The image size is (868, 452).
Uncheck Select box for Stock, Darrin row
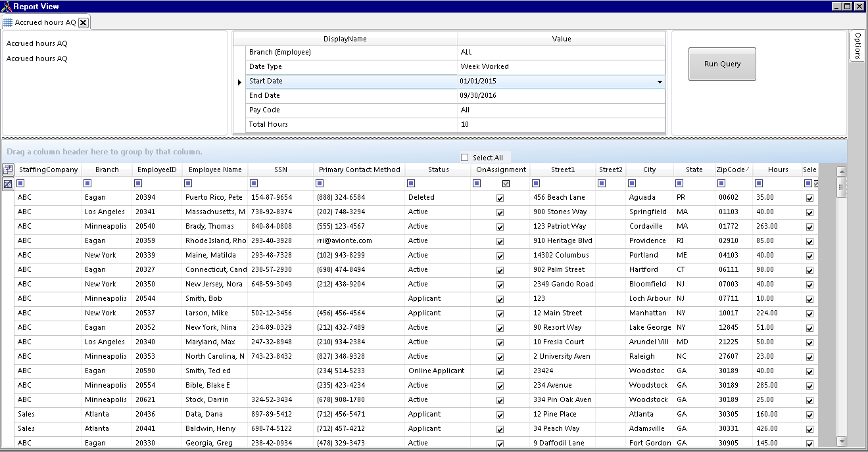[809, 400]
